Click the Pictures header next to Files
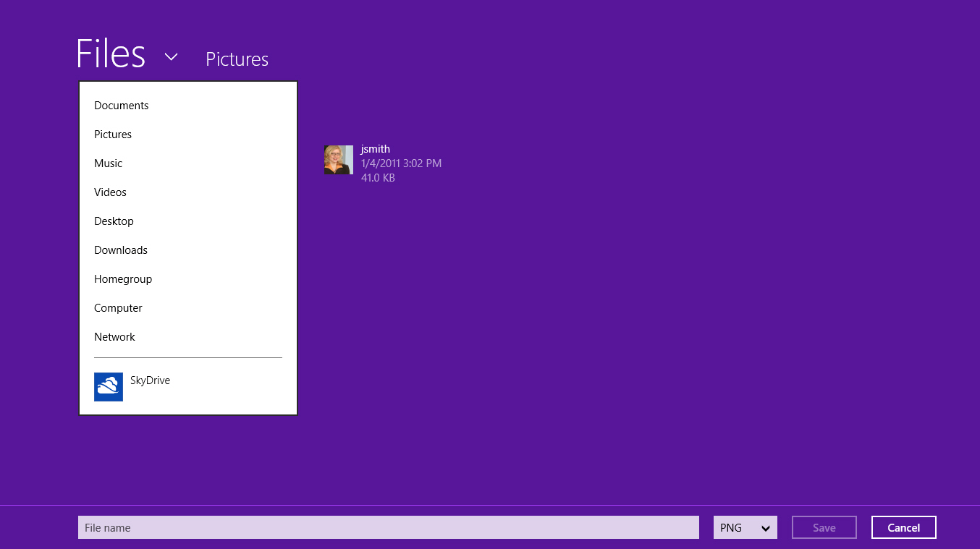The height and width of the screenshot is (549, 980). click(237, 59)
